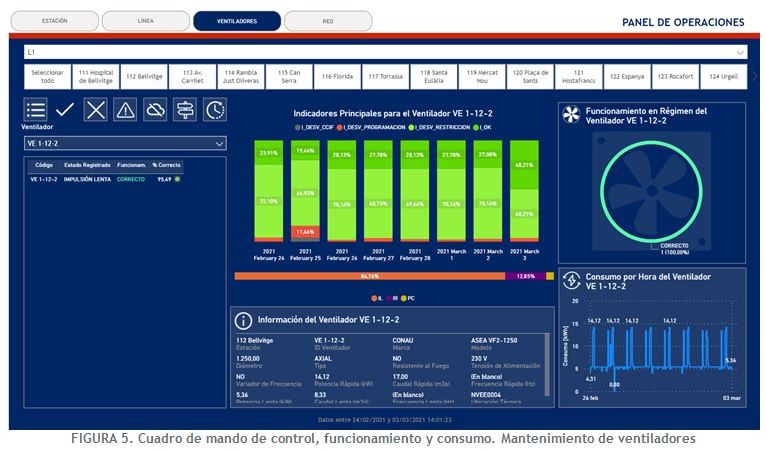
Task: Click the clock schedule icon
Action: click(x=215, y=110)
